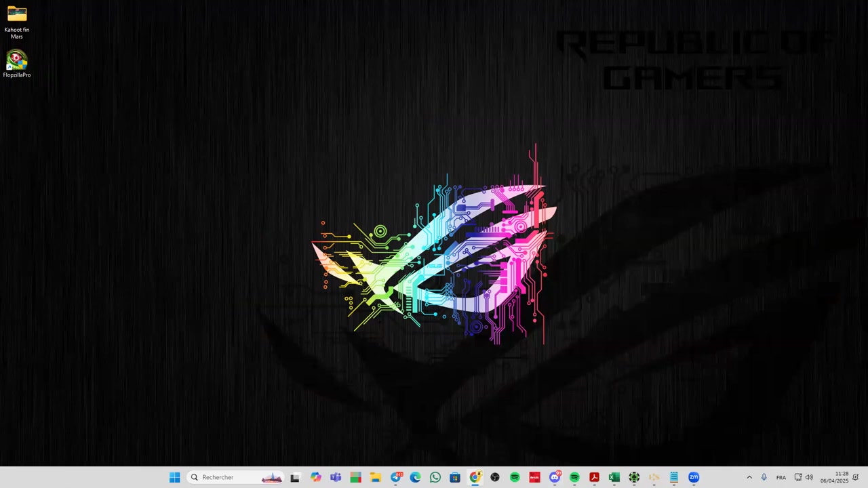Open File Explorer from the taskbar
The image size is (868, 488).
pyautogui.click(x=375, y=477)
